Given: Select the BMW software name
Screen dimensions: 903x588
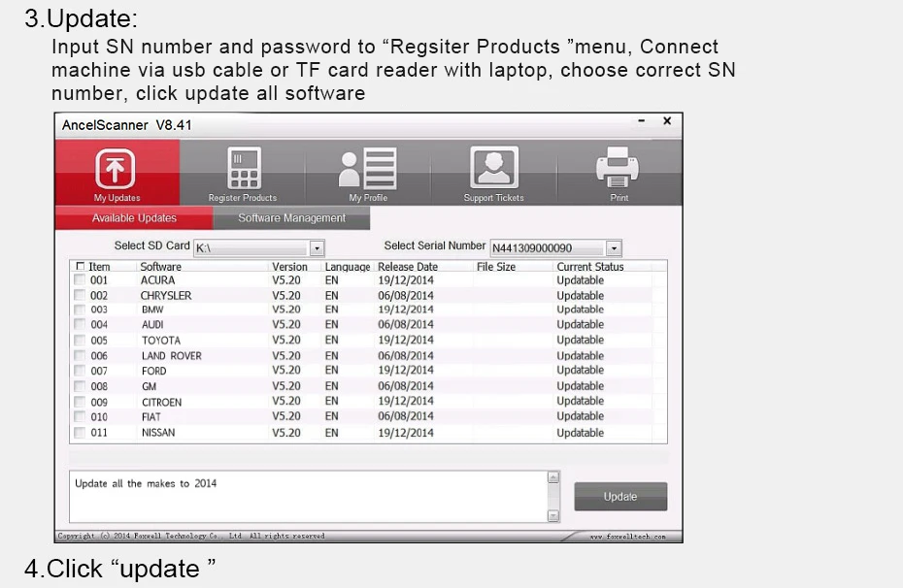Looking at the screenshot, I should 152,310.
